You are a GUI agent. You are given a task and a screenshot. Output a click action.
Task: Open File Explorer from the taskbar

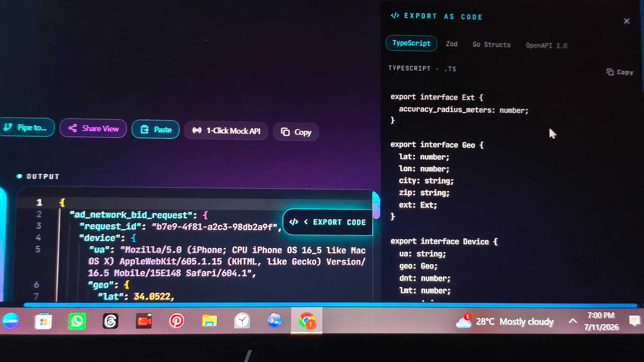[209, 321]
